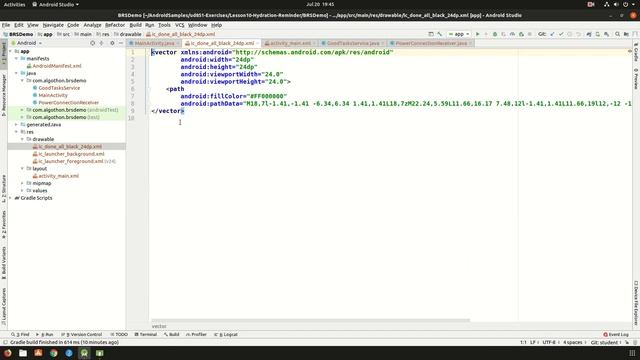Screen dimensions: 640x360
Task: Click the Git: student branch widget
Action: pos(606,342)
